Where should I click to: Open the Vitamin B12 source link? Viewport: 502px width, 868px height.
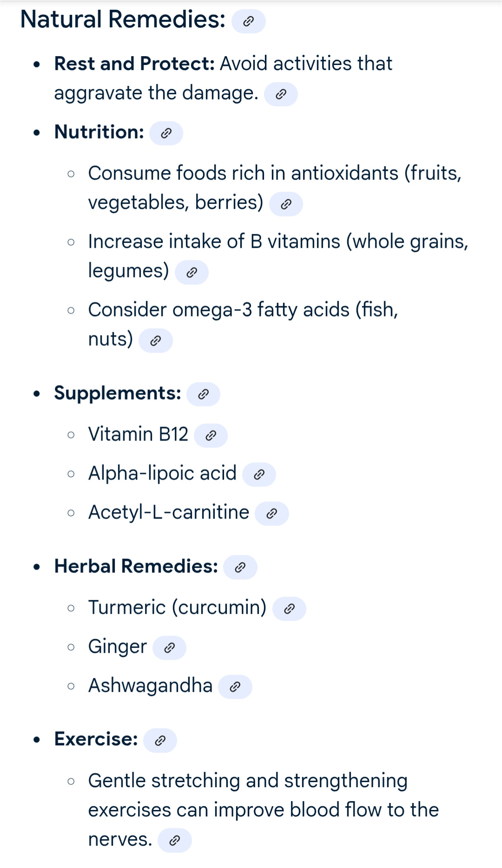(x=211, y=435)
